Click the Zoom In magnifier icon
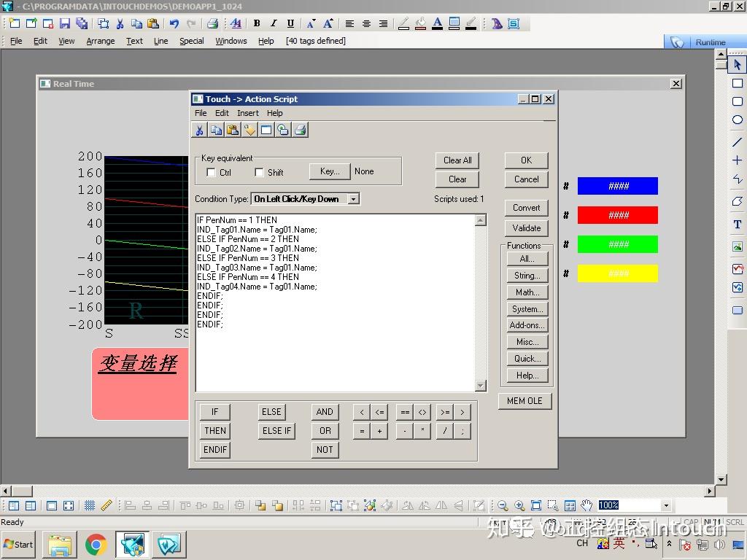Viewport: 747px width, 560px height. (x=519, y=505)
